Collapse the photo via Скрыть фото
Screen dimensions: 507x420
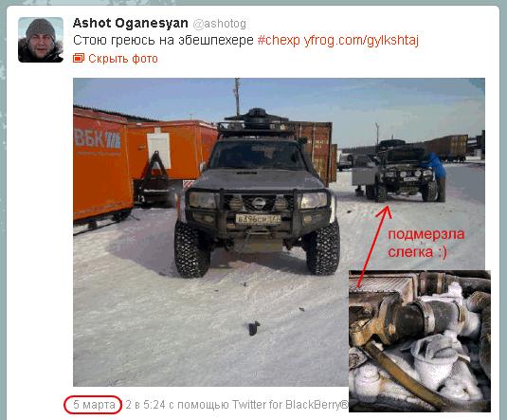click(x=123, y=59)
